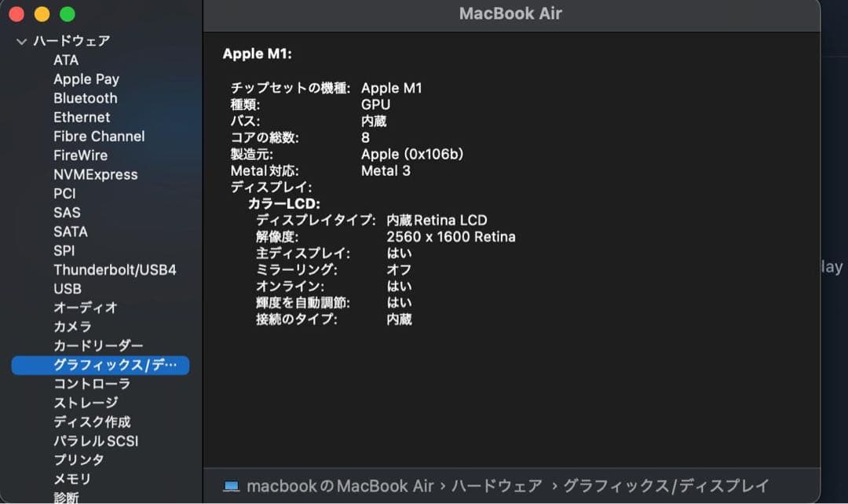
Task: Select Bluetooth in the sidebar
Action: click(85, 98)
